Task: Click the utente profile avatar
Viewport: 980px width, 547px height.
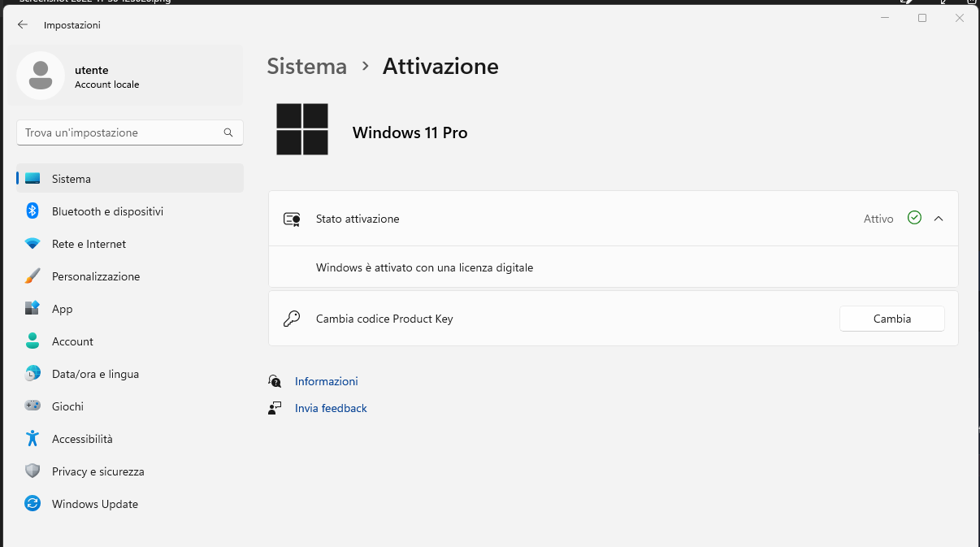Action: coord(41,76)
